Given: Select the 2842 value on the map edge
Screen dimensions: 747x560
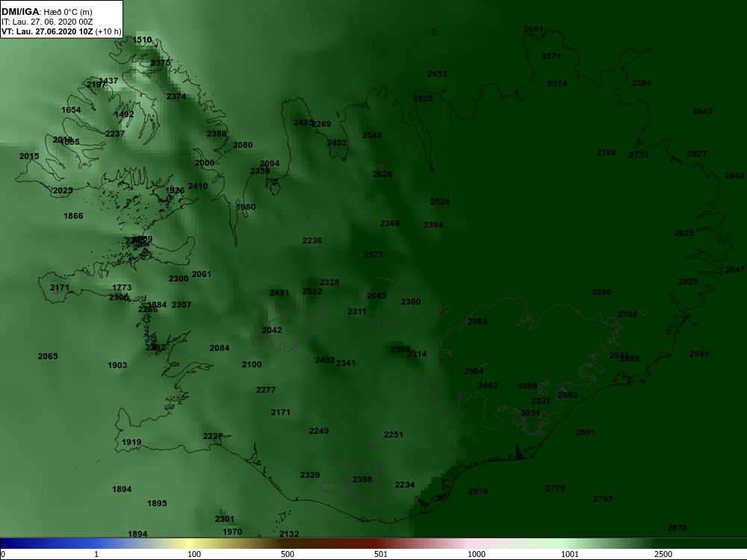Looking at the screenshot, I should [734, 175].
